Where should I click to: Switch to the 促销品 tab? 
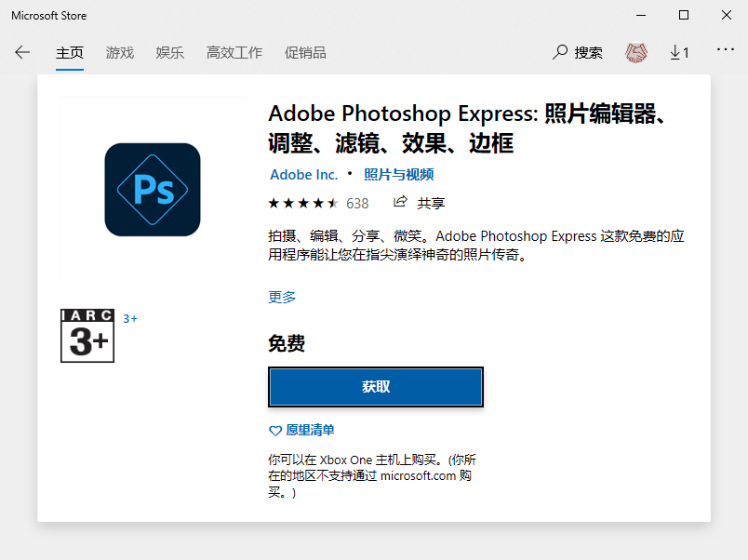coord(305,52)
